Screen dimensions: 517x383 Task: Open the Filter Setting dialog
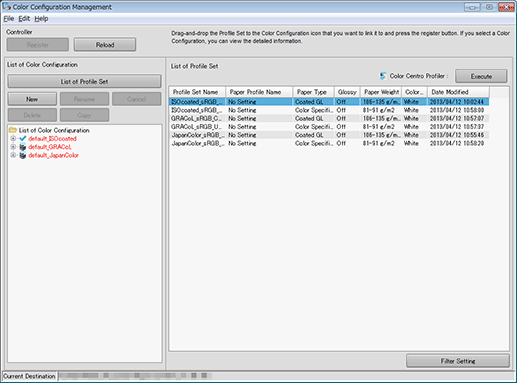click(458, 361)
